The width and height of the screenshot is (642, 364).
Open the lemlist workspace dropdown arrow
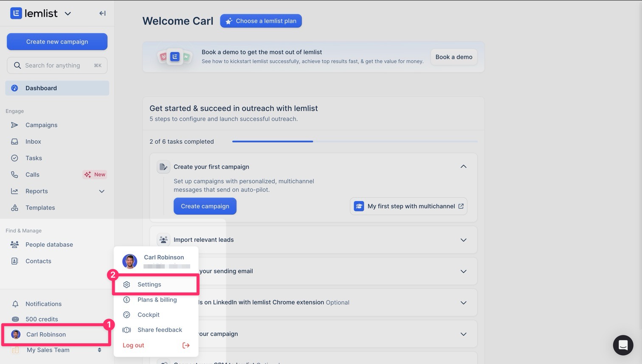click(x=68, y=14)
